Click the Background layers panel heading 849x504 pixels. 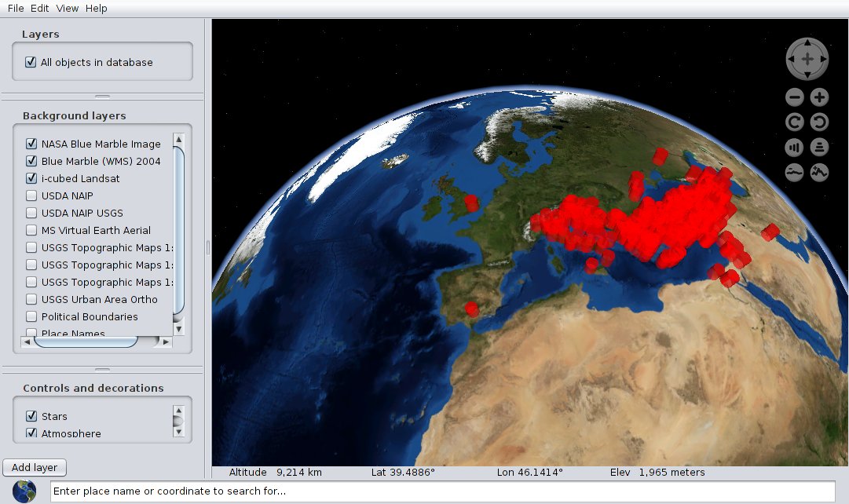[74, 116]
